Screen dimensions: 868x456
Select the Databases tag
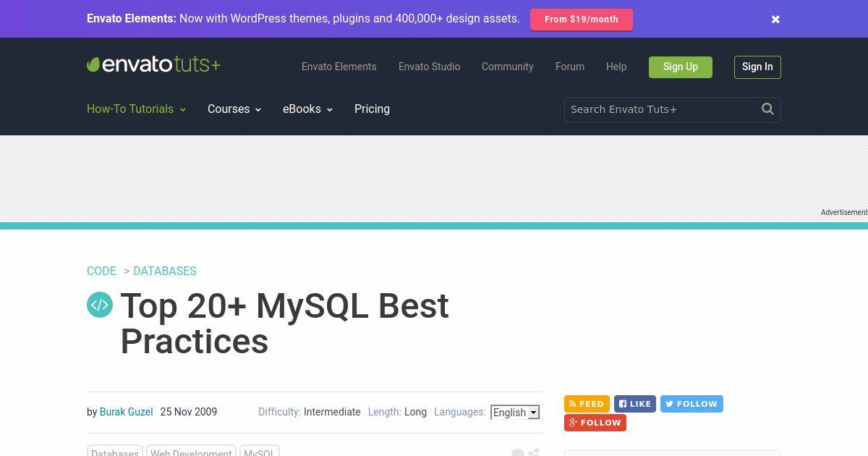[x=115, y=452]
